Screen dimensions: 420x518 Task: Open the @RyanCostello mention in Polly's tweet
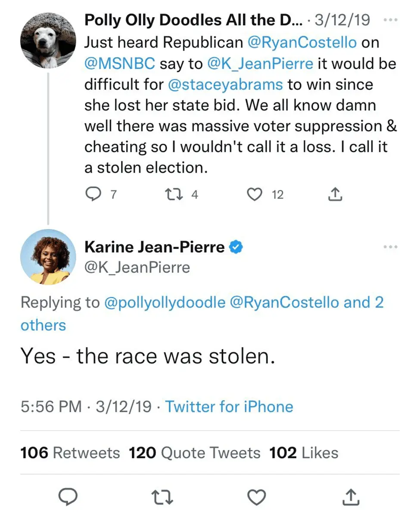(302, 43)
